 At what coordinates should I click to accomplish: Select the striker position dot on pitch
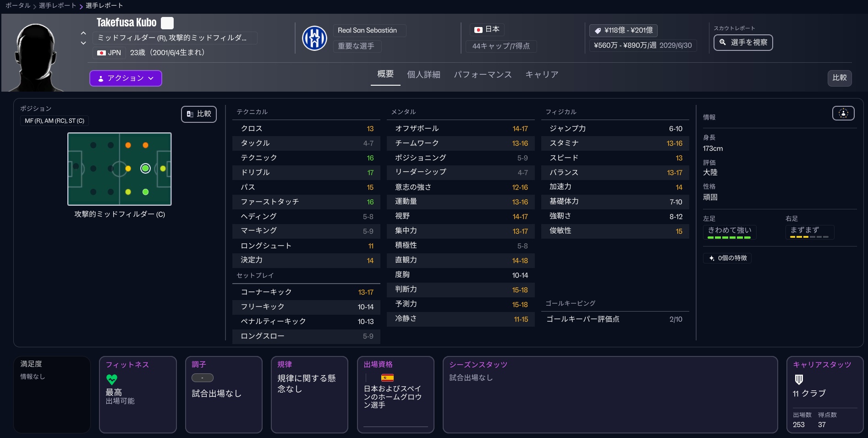163,169
